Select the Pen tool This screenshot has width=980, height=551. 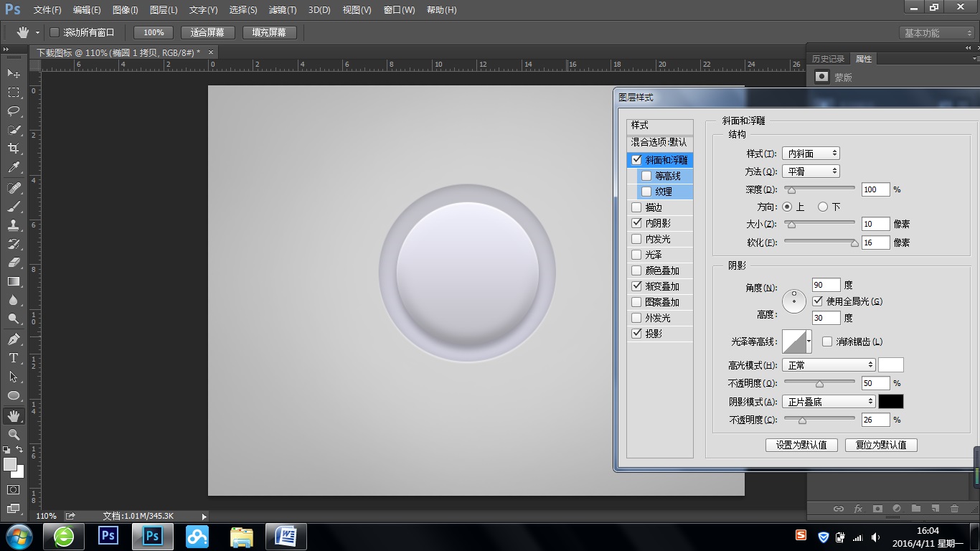14,339
